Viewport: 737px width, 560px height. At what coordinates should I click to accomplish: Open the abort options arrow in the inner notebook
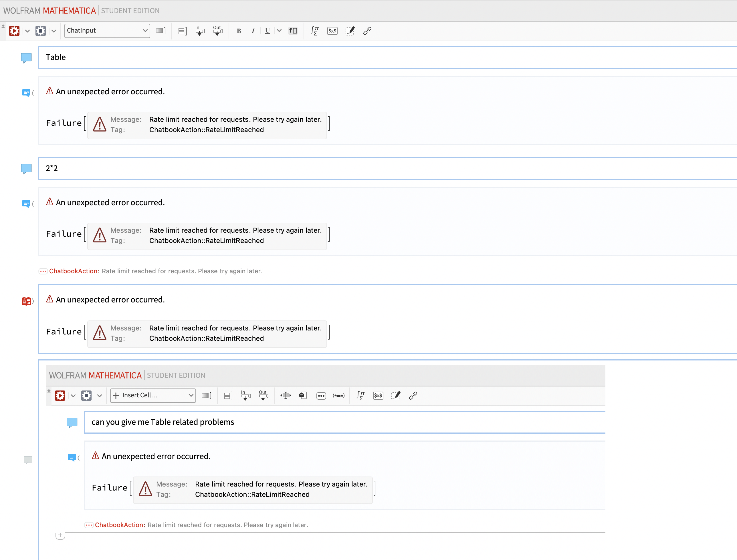coord(100,396)
